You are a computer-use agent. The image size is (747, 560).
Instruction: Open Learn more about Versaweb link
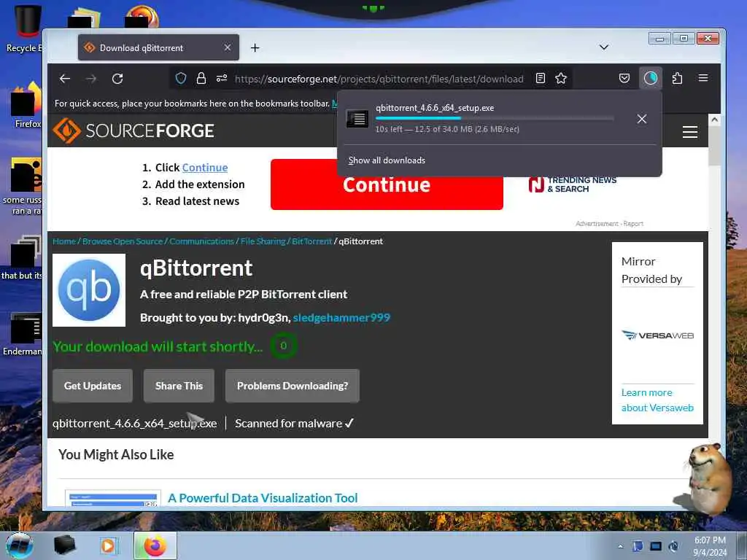(657, 400)
